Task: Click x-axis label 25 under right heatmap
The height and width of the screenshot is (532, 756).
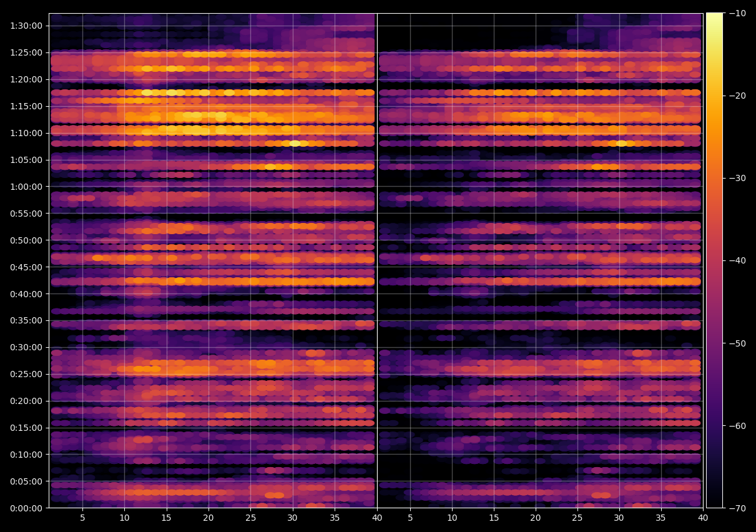Action: [x=577, y=518]
